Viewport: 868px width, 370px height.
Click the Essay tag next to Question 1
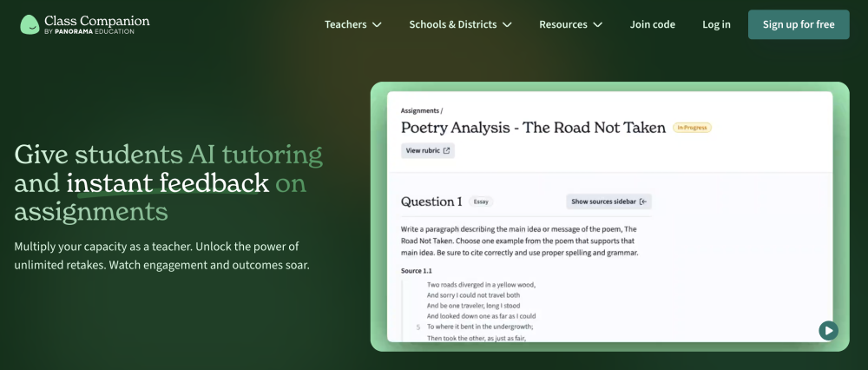click(481, 202)
